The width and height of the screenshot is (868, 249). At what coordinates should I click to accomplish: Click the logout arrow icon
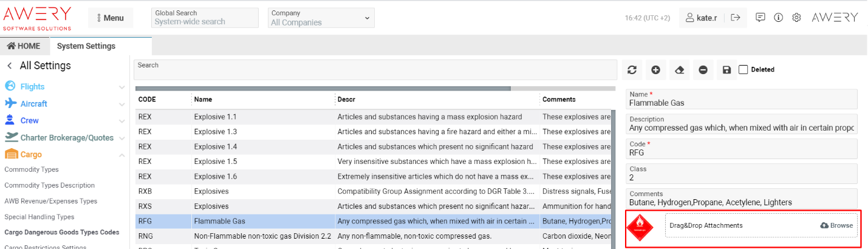[735, 18]
